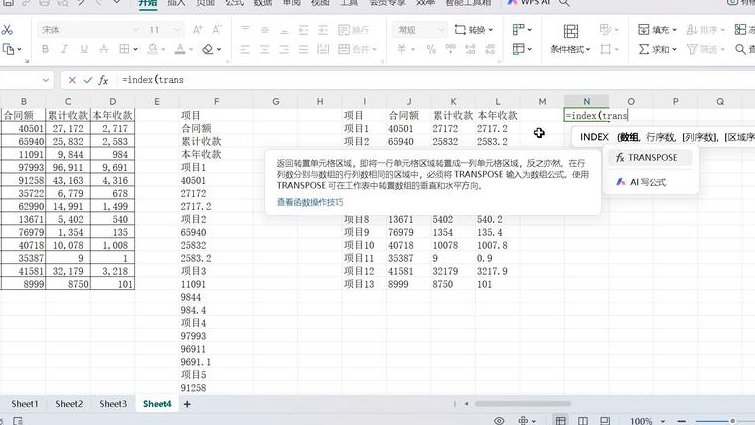
Task: Click the Fill color bucket icon
Action: pos(153,49)
